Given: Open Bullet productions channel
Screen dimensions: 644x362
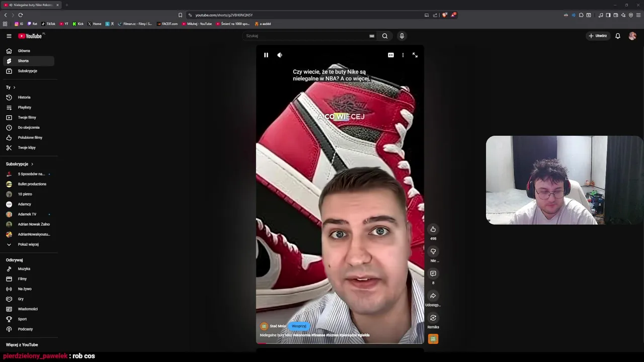Looking at the screenshot, I should [x=29, y=184].
